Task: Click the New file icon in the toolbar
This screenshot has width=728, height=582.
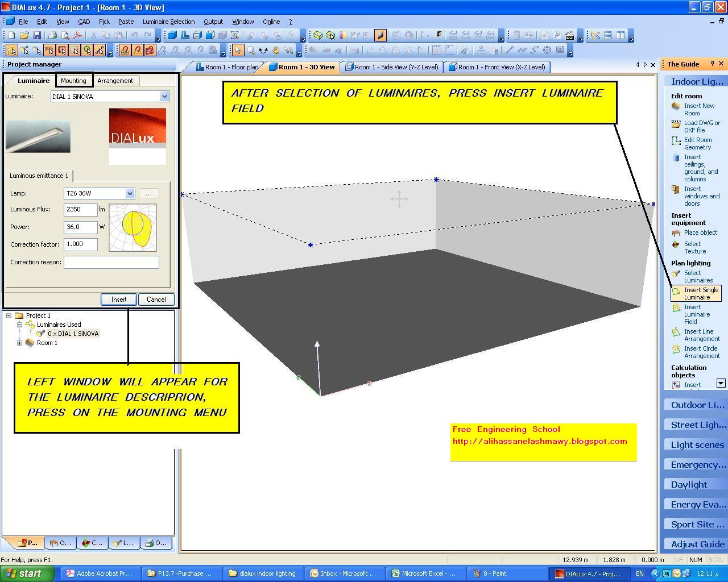Action: (11, 35)
